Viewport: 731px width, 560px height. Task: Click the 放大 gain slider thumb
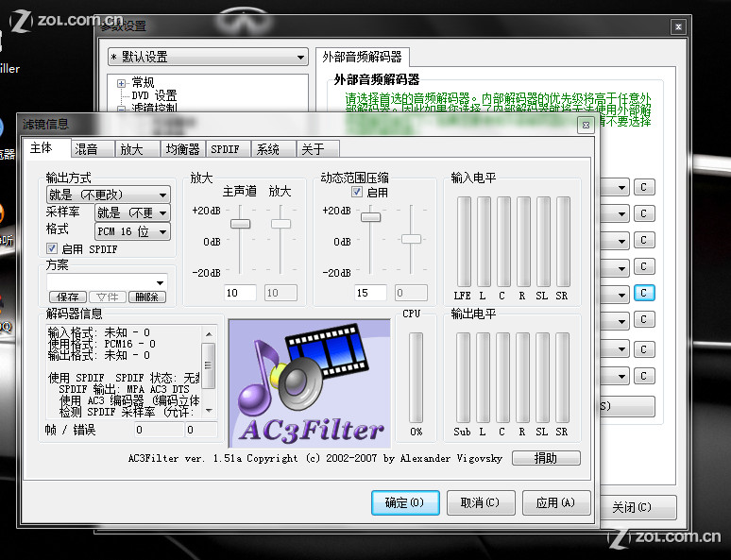(x=281, y=224)
